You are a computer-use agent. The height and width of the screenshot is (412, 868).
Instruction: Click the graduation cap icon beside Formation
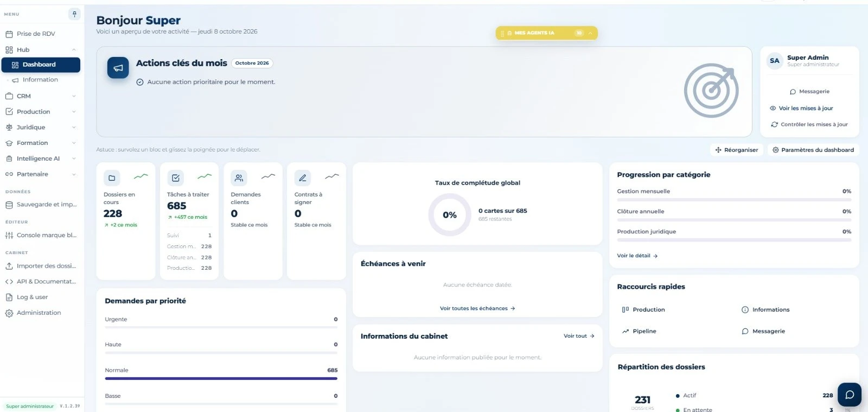pyautogui.click(x=9, y=143)
